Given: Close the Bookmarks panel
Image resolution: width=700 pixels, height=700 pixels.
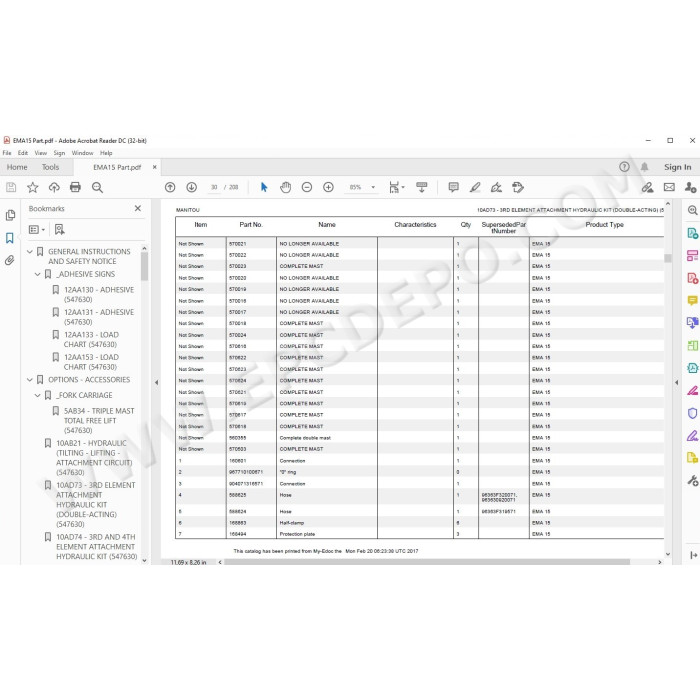Looking at the screenshot, I should (138, 208).
